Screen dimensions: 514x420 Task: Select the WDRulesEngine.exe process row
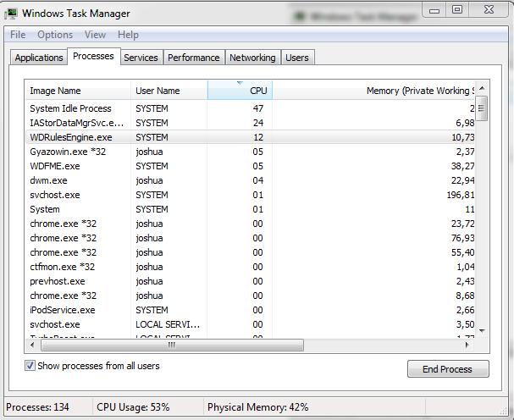pyautogui.click(x=71, y=137)
